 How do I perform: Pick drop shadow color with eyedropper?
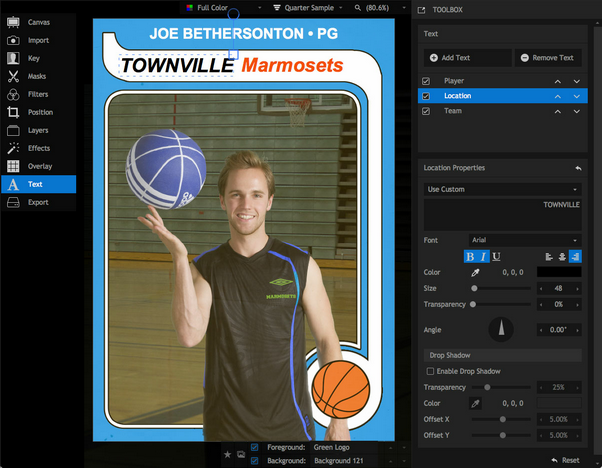(x=475, y=404)
